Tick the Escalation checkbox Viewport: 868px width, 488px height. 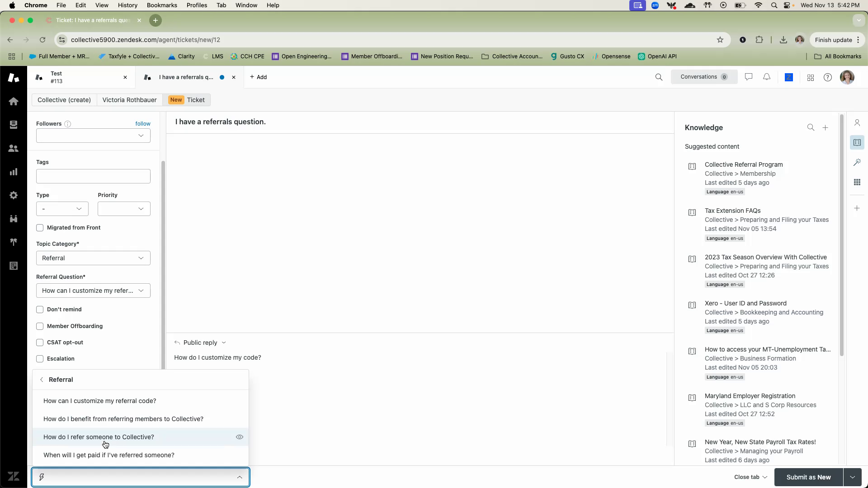pyautogui.click(x=40, y=359)
